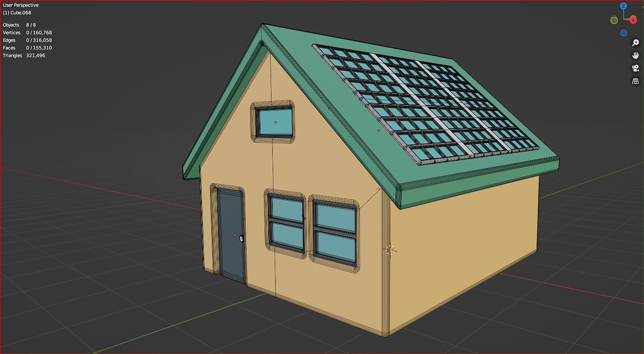This screenshot has height=354, width=644.
Task: Toggle the camera view icon
Action: [x=635, y=68]
